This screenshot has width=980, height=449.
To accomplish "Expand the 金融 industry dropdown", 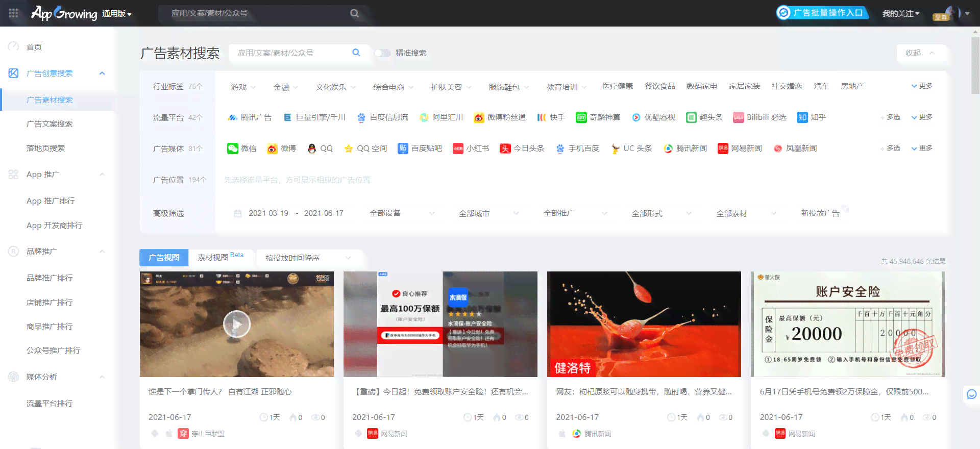I will [x=285, y=87].
